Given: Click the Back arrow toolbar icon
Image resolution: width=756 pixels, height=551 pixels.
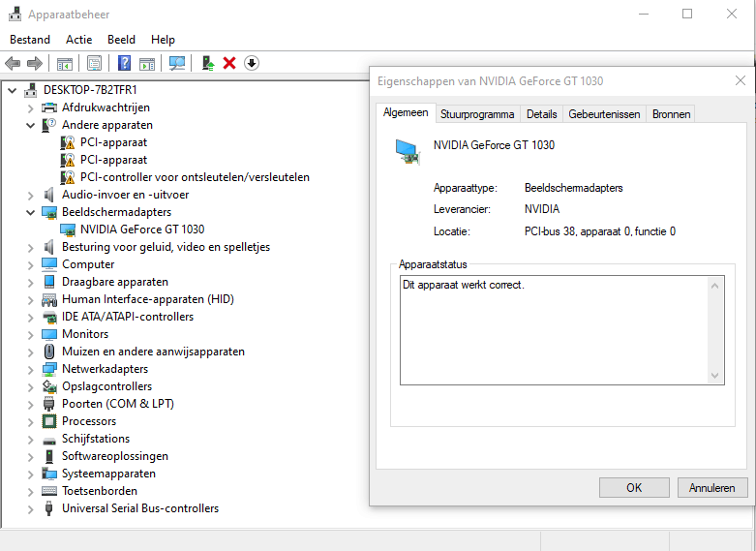Looking at the screenshot, I should pos(13,63).
